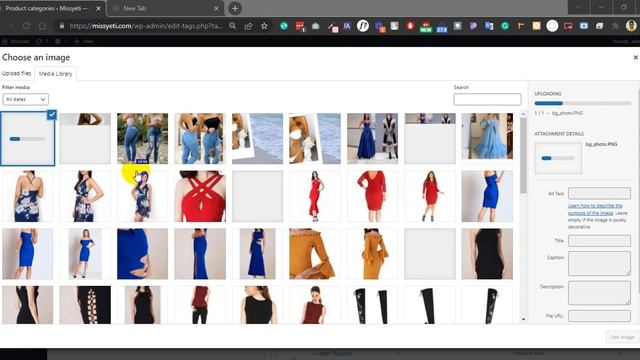Open the browser extensions puzzle icon
Image resolution: width=640 pixels, height=360 pixels.
pos(616,26)
